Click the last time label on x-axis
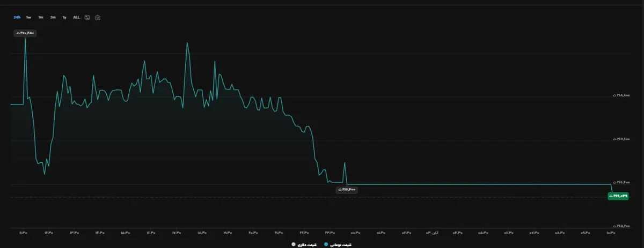The width and height of the screenshot is (644, 248). tap(611, 233)
